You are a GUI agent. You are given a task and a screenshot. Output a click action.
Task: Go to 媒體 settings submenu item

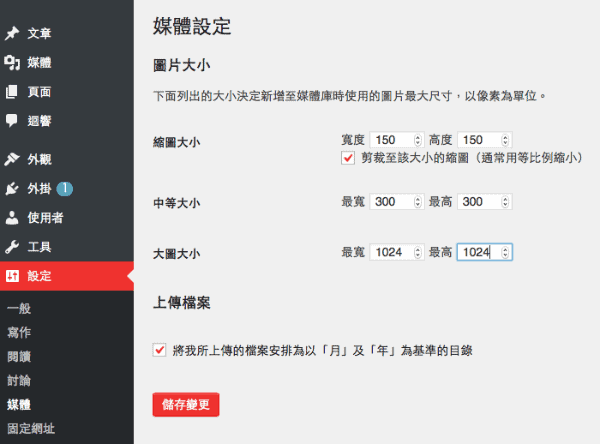pos(19,405)
